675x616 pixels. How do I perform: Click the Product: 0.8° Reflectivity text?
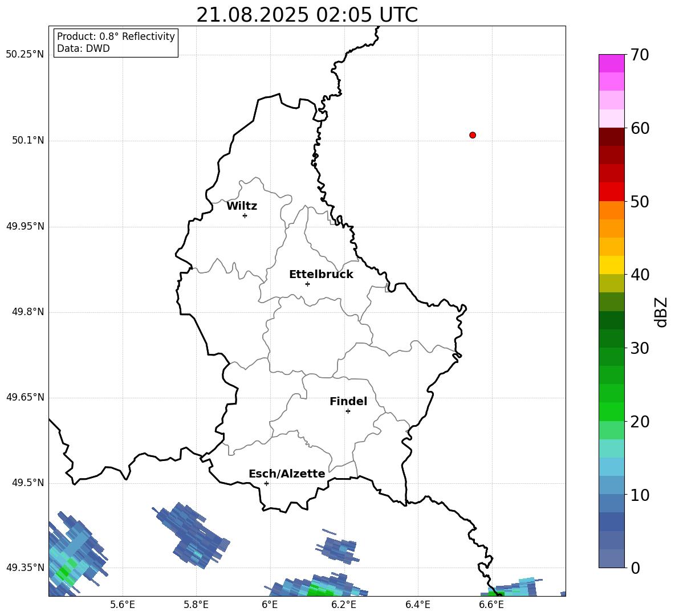tap(116, 36)
